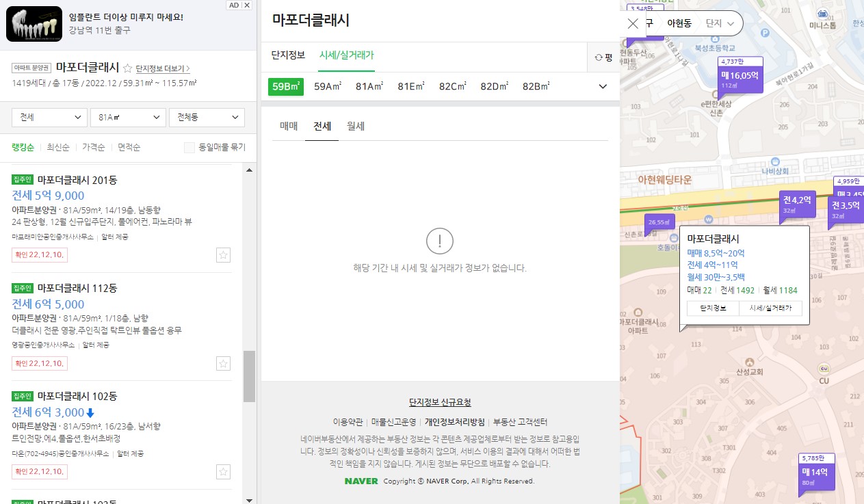This screenshot has width=864, height=504.
Task: Bookmark the 102동 listing star
Action: 223,472
